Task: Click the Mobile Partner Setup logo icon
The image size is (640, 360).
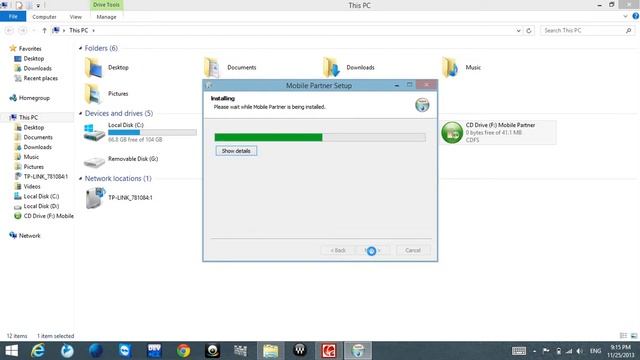Action: coord(422,105)
